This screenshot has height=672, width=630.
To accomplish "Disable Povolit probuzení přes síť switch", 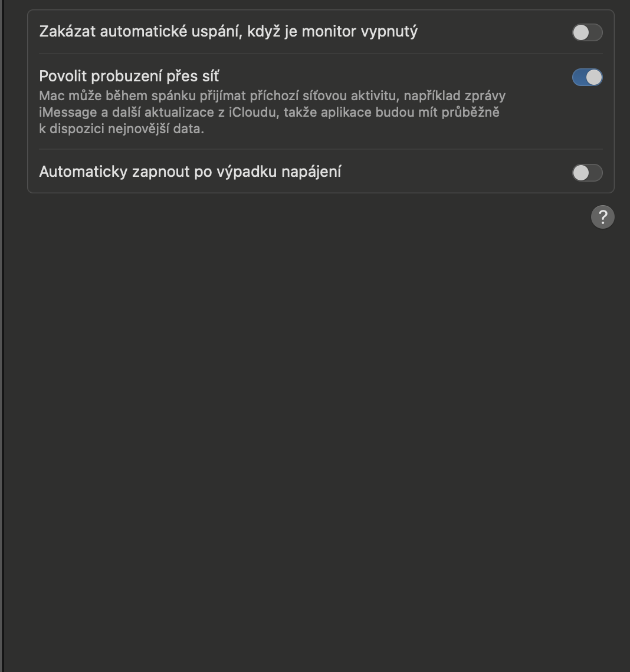I will click(x=587, y=77).
